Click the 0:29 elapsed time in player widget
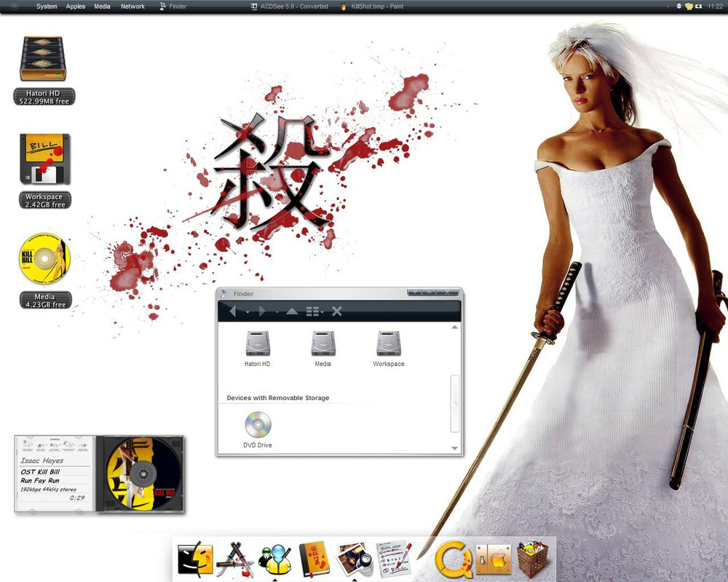Viewport: 728px width, 582px height. click(77, 498)
